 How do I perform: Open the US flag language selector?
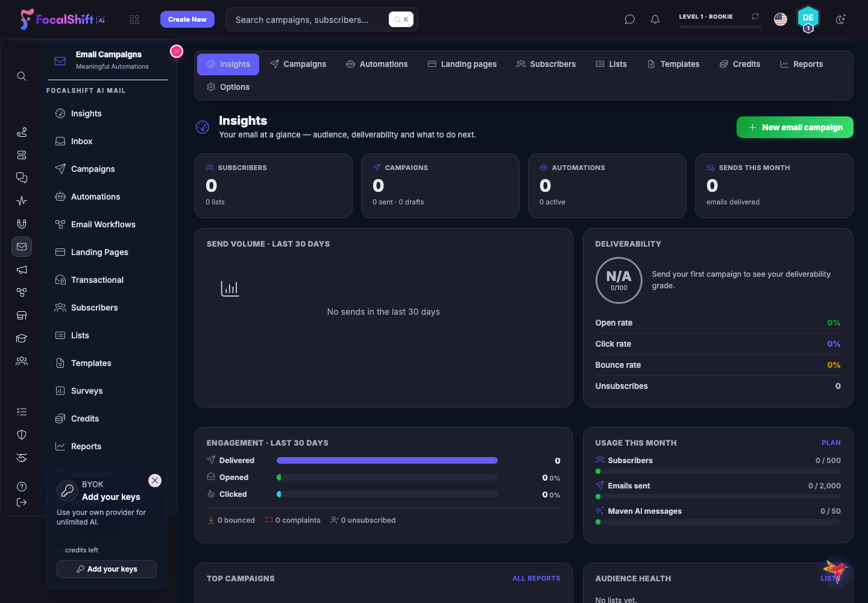tap(781, 19)
